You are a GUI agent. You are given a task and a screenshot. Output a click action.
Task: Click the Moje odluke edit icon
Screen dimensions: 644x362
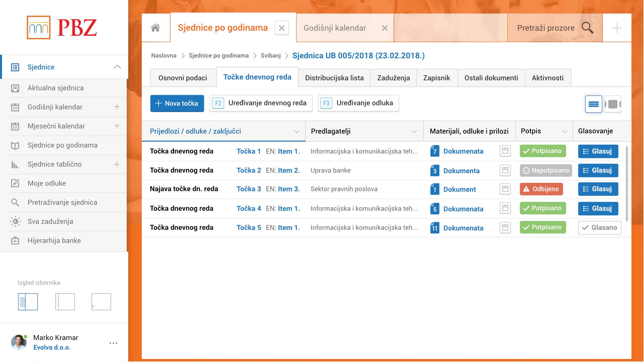pyautogui.click(x=15, y=184)
